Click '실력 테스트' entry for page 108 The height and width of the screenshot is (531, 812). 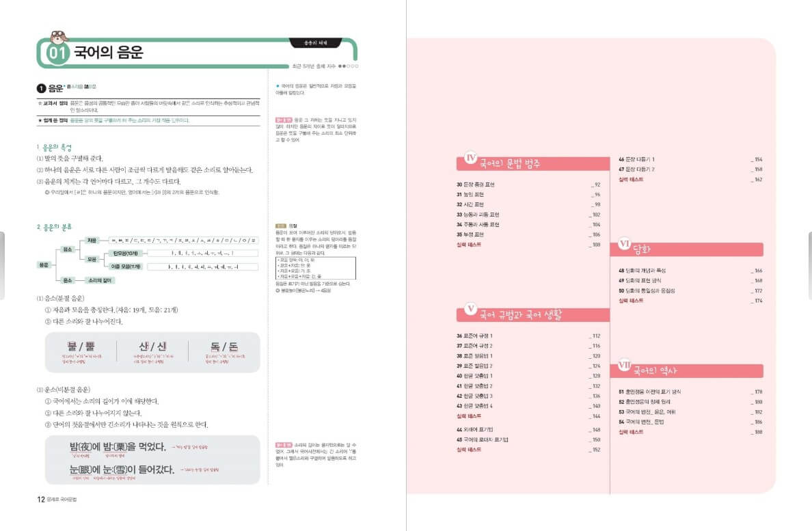(528, 245)
